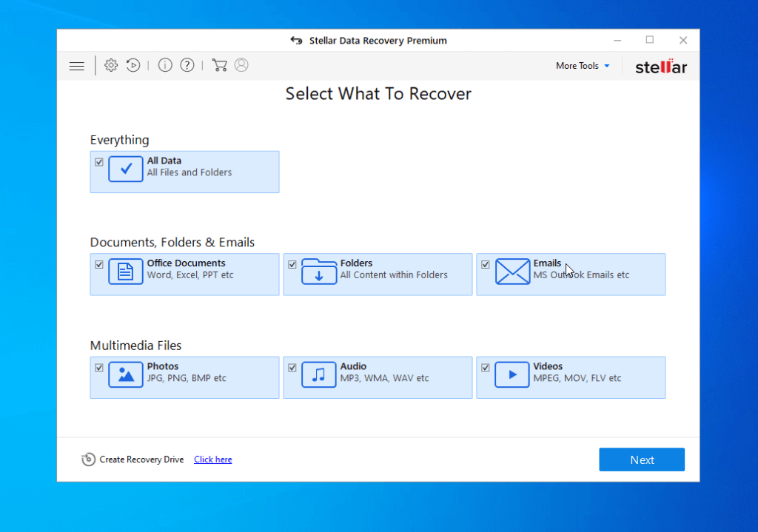Disable the Office Documents checkbox
This screenshot has height=532, width=758.
click(x=99, y=264)
